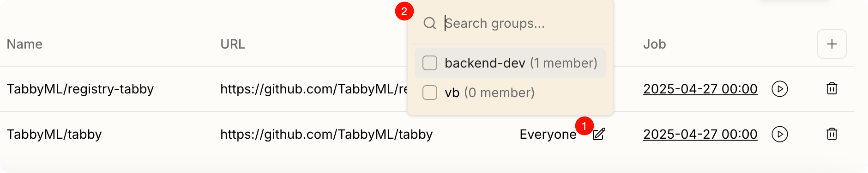Viewport: 868px width, 173px height.
Task: Click the Name column header
Action: pos(24,44)
